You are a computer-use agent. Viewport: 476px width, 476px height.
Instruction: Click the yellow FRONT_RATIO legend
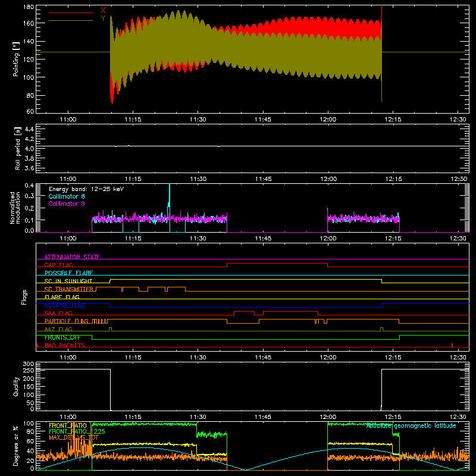pyautogui.click(x=68, y=425)
